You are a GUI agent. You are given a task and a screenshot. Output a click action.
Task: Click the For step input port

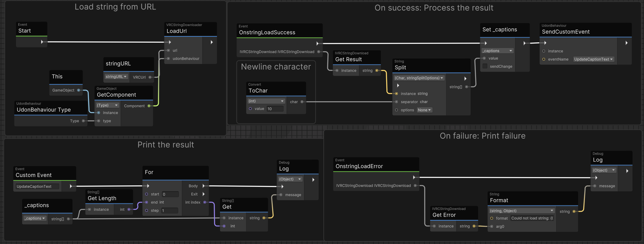[x=147, y=211]
